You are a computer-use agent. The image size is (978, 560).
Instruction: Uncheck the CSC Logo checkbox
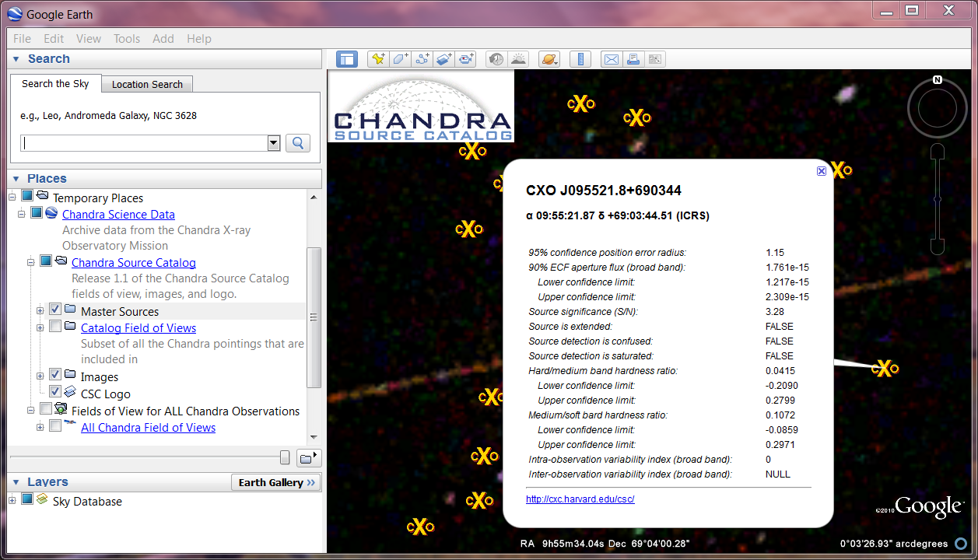(55, 393)
